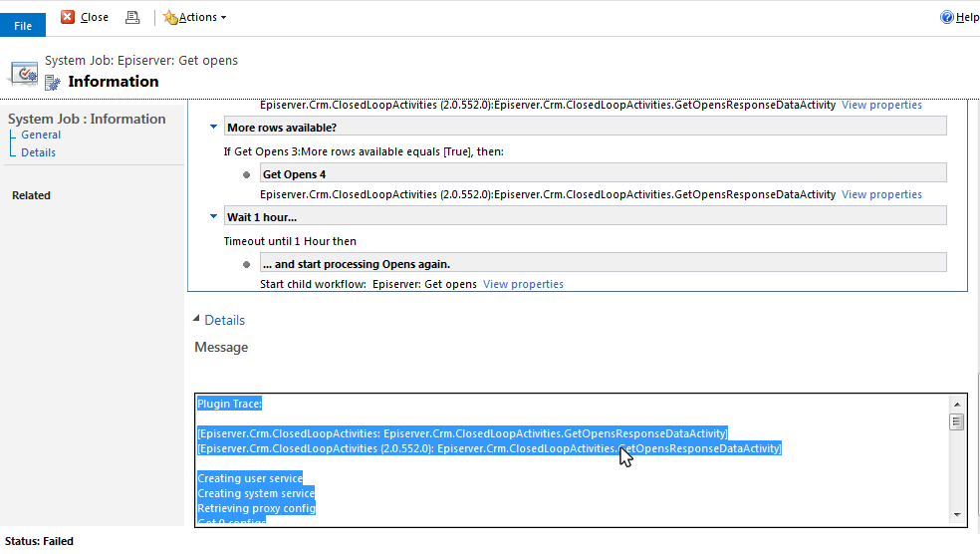The image size is (980, 554).
Task: Click the form icon beside Information heading
Action: [53, 82]
